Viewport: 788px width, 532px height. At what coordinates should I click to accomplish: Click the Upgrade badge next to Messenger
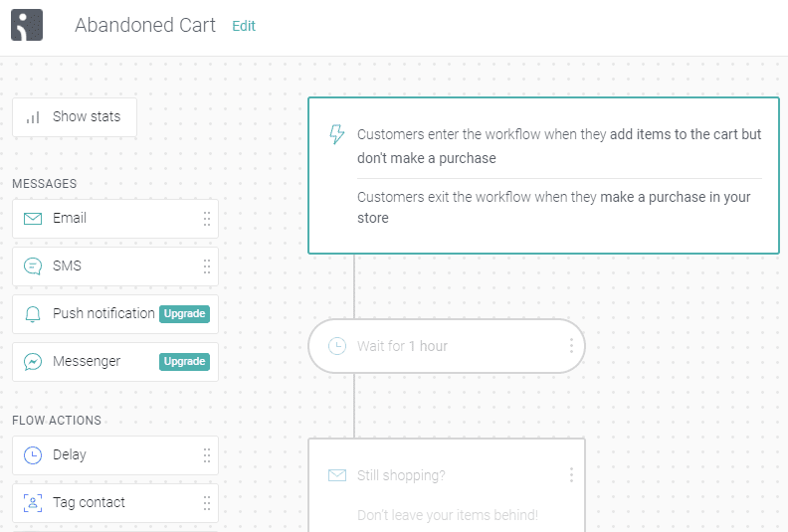(184, 361)
